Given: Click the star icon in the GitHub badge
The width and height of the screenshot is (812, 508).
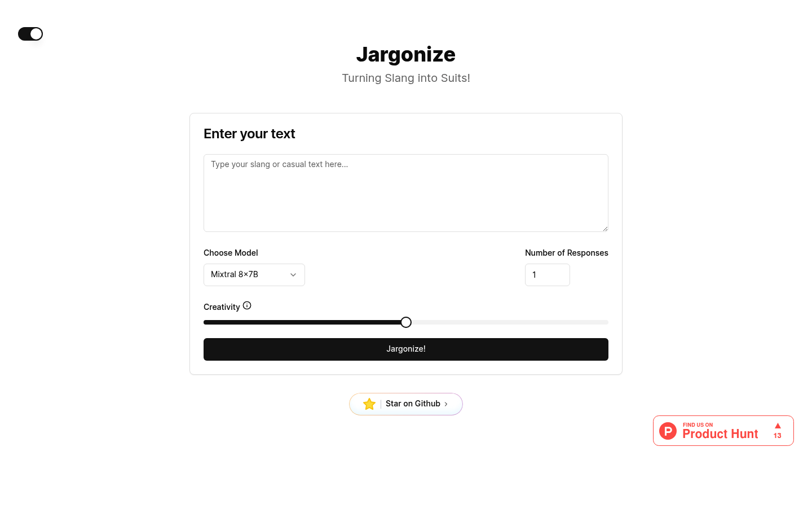Looking at the screenshot, I should [369, 404].
